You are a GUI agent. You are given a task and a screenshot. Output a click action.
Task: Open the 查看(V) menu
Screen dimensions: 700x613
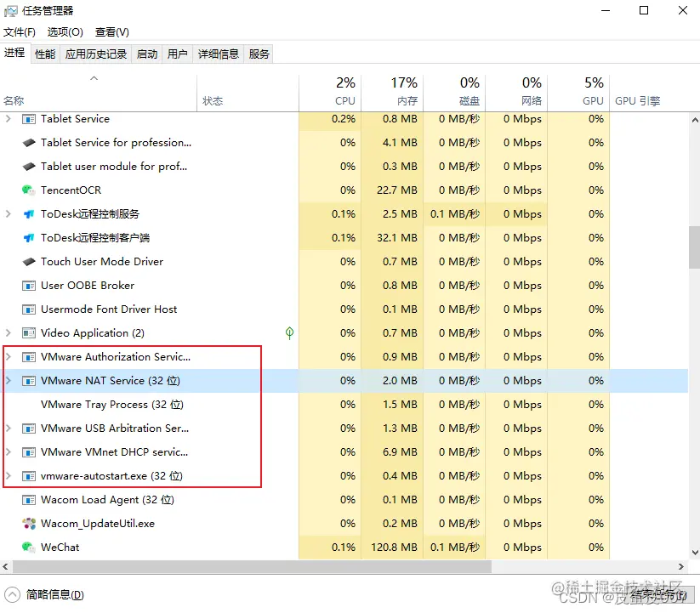tap(112, 32)
